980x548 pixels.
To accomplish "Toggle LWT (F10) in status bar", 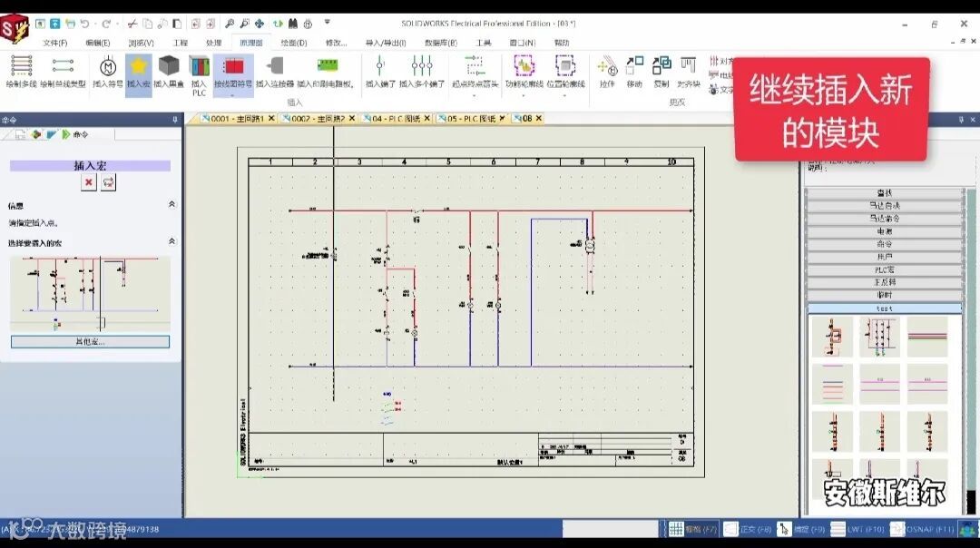I will coord(857,529).
